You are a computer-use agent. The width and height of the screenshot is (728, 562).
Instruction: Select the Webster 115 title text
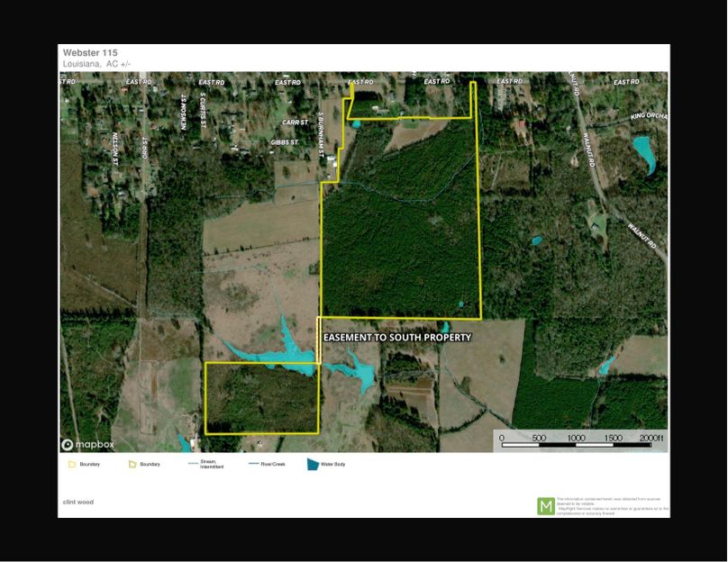[90, 53]
